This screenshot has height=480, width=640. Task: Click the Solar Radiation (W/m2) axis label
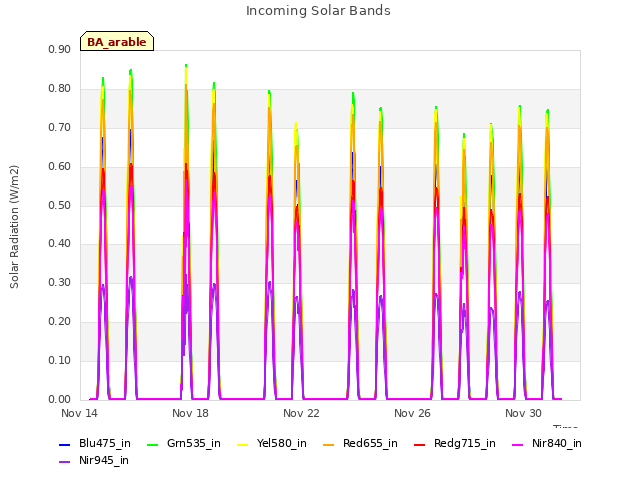[14, 227]
